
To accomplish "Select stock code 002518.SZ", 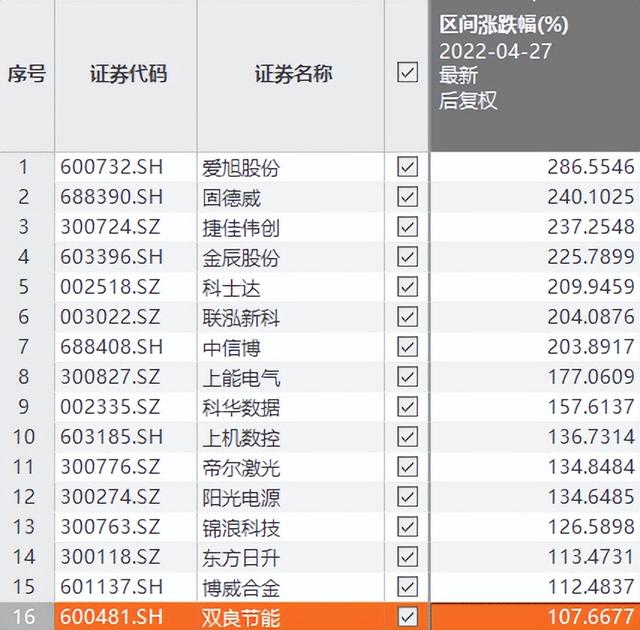I will click(110, 287).
